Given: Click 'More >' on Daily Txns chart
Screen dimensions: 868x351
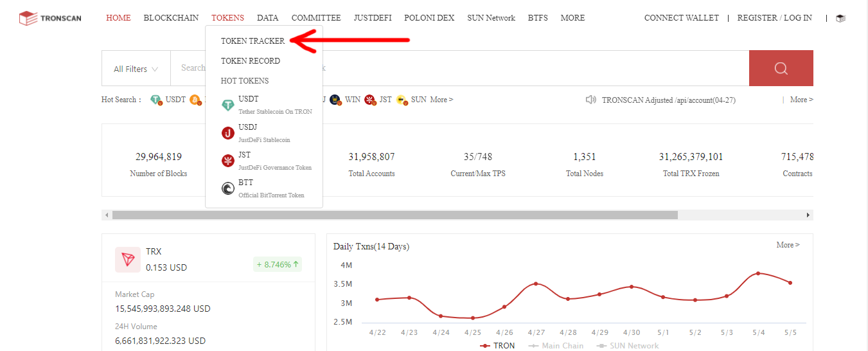Looking at the screenshot, I should click(788, 245).
